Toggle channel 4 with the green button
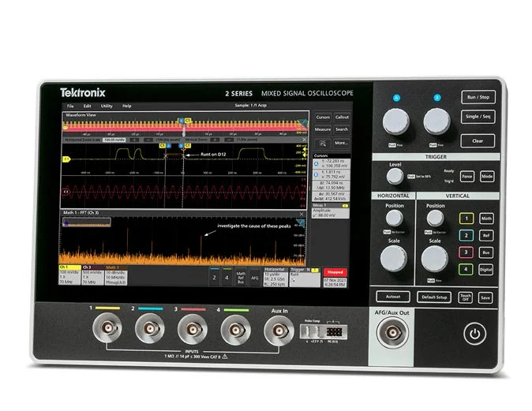Viewport: 532px width, 411px height. (466, 270)
